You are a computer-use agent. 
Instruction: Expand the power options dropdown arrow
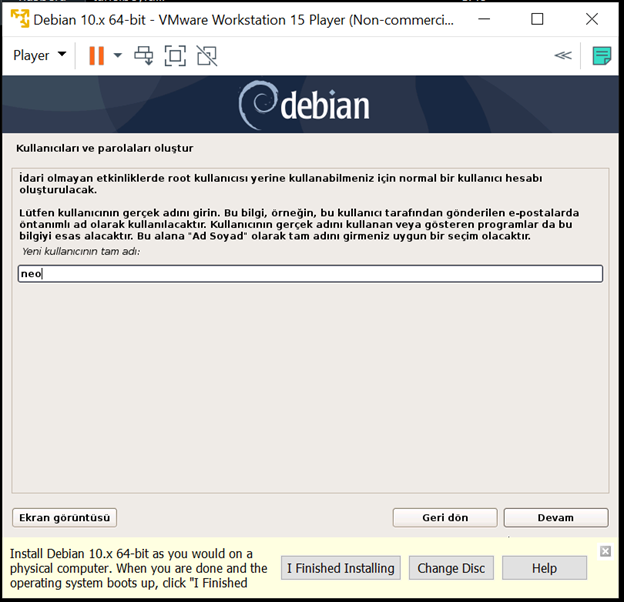(x=118, y=55)
